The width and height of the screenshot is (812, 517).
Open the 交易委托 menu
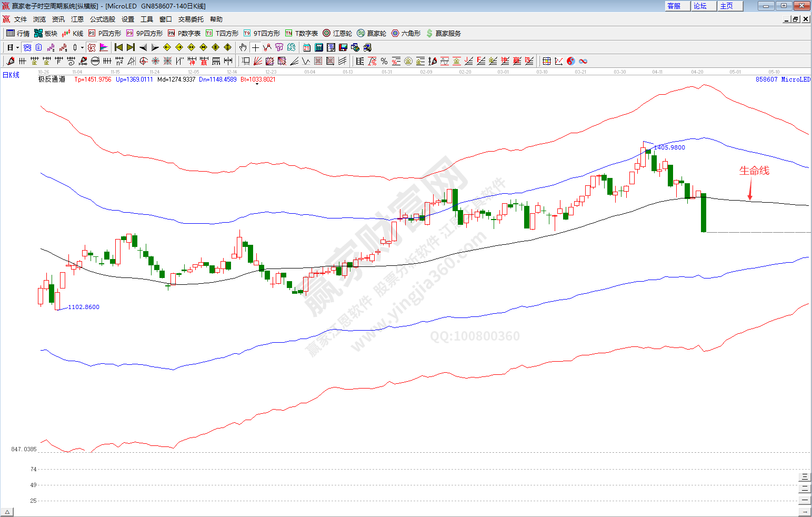[x=191, y=19]
